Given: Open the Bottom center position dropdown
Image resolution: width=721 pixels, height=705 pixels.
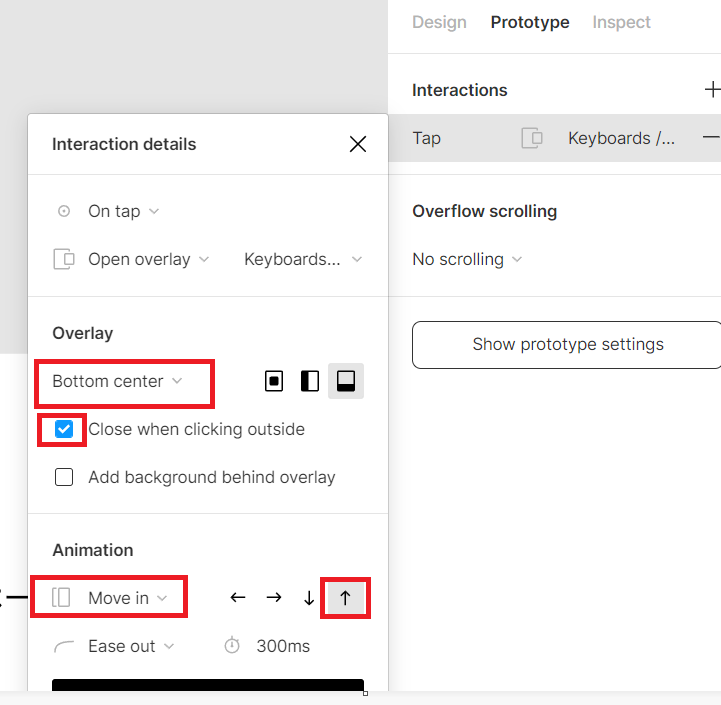Looking at the screenshot, I should pos(118,381).
